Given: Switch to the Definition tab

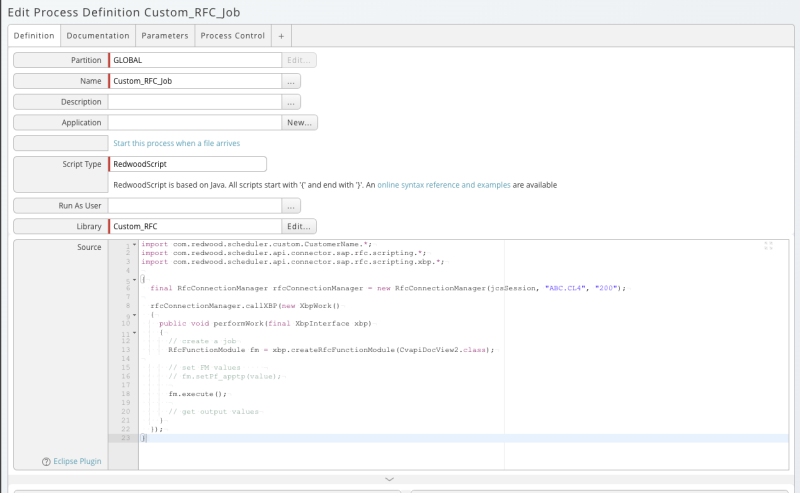Looking at the screenshot, I should click(x=34, y=36).
